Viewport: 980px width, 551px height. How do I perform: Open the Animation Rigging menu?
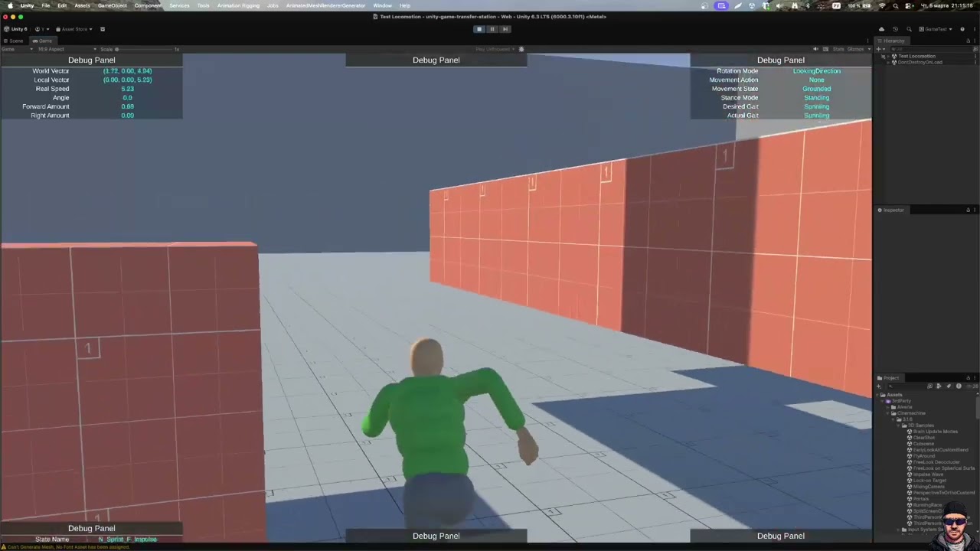238,5
